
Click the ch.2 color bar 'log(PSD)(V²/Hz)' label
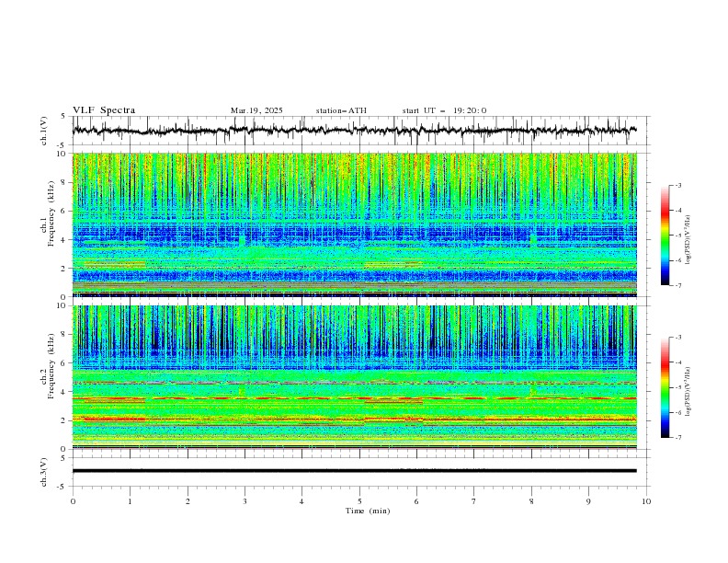coord(688,391)
